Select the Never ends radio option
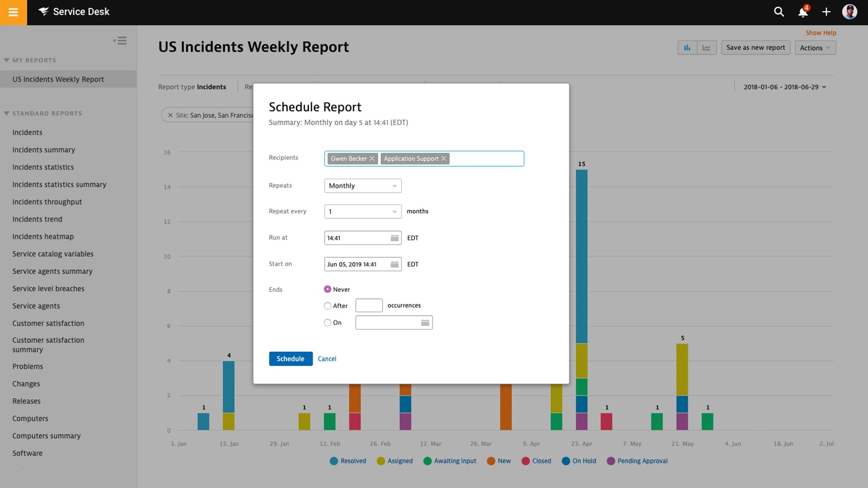Screen dimensions: 868x488 pyautogui.click(x=327, y=289)
